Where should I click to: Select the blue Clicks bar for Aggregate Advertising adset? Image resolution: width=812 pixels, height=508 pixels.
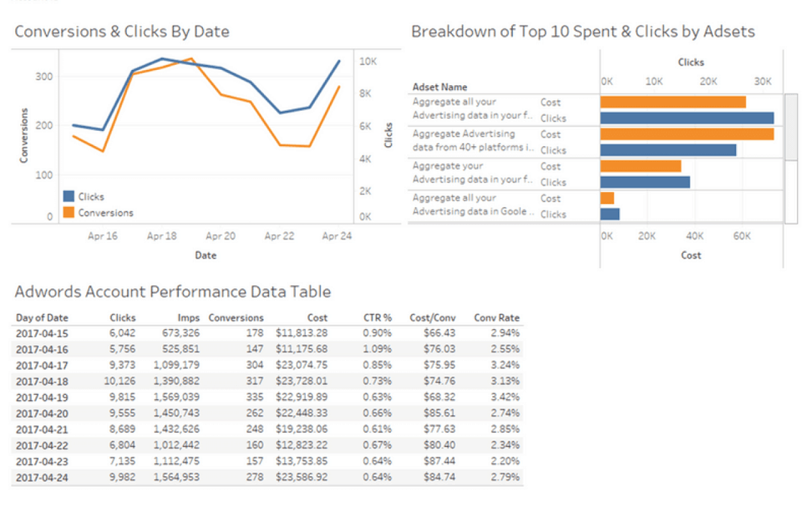click(x=668, y=148)
